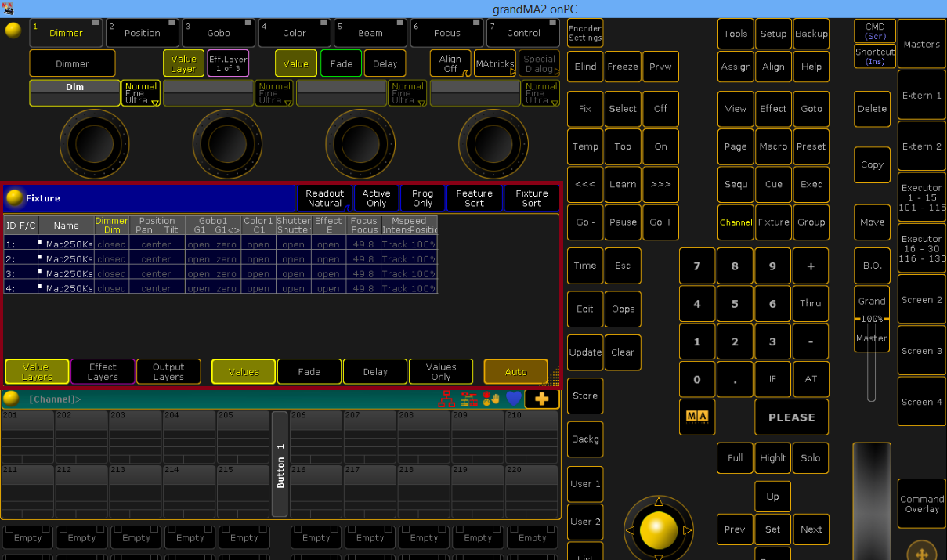Viewport: 947px width, 560px height.
Task: Click the yellow ball in the encoder bar
Action: [13, 31]
